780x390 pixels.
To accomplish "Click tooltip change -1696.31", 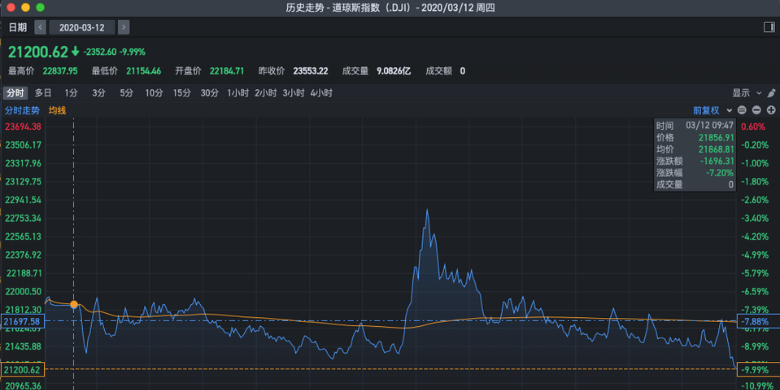I will 718,161.
